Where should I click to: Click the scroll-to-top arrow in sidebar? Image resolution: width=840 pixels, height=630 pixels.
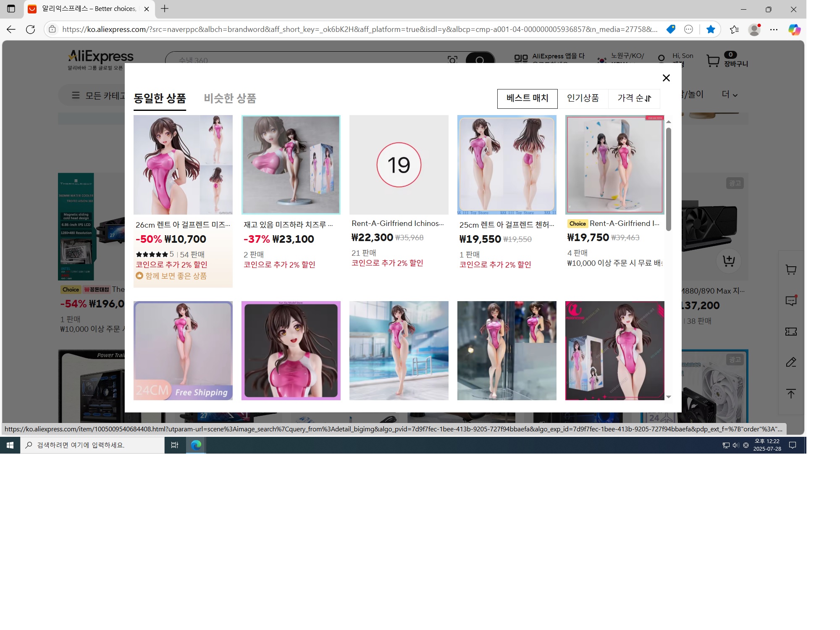[791, 394]
